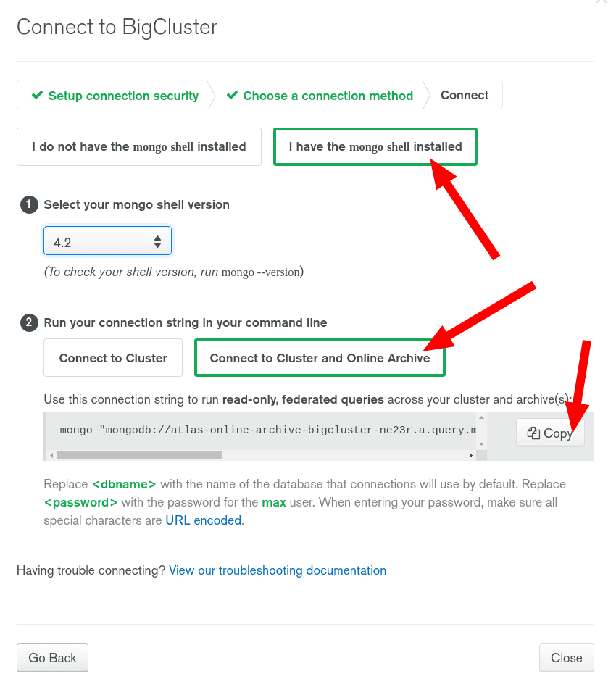
Task: Click the step 1 number badge
Action: [x=29, y=205]
